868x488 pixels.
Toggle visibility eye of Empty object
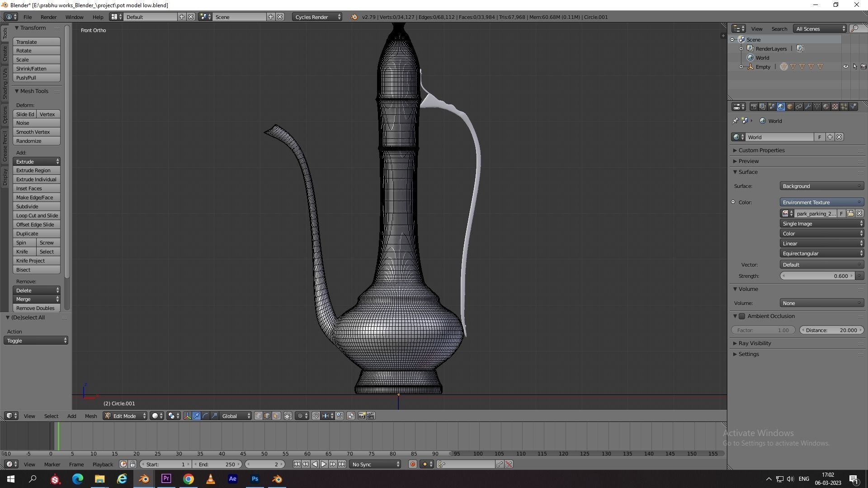[845, 66]
